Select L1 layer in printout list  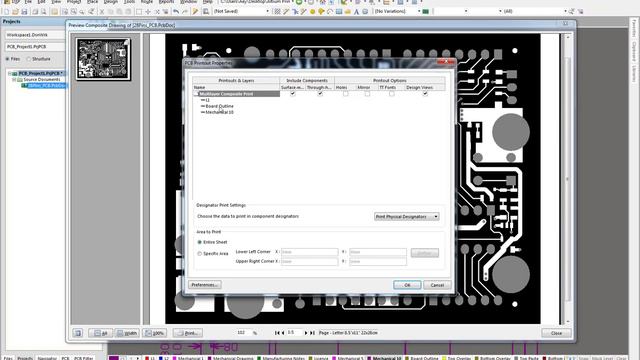[x=207, y=100]
